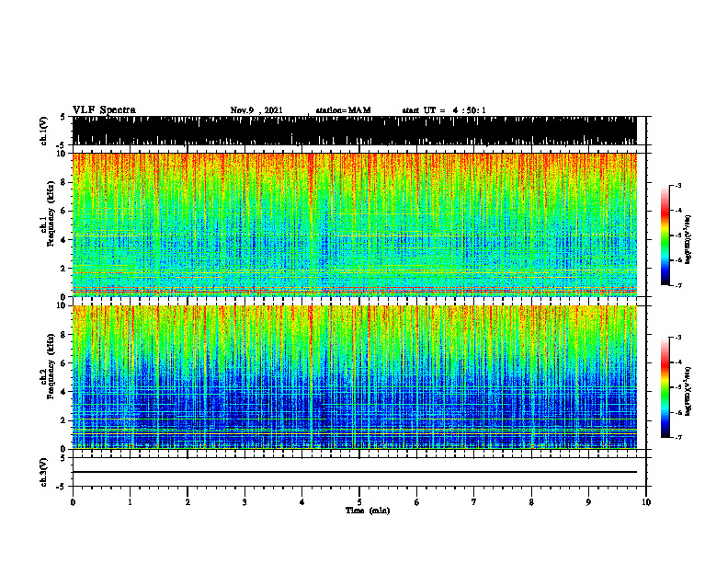Image resolution: width=728 pixels, height=563 pixels.
Task: Click the "-7" tick on ch.2 colorbar
Action: click(677, 437)
